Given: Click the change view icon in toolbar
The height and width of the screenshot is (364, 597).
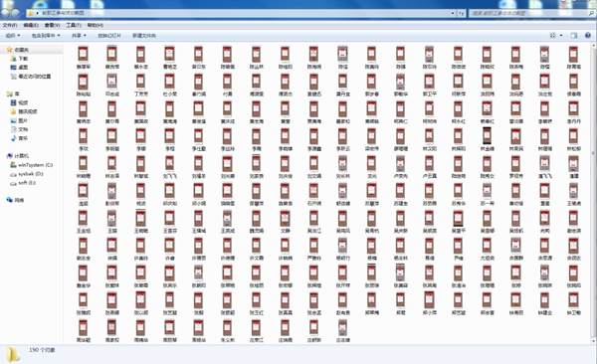Looking at the screenshot, I should (552, 36).
